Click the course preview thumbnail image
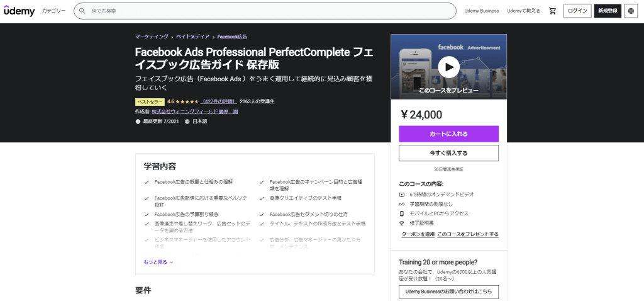The image size is (644, 301). tap(448, 67)
